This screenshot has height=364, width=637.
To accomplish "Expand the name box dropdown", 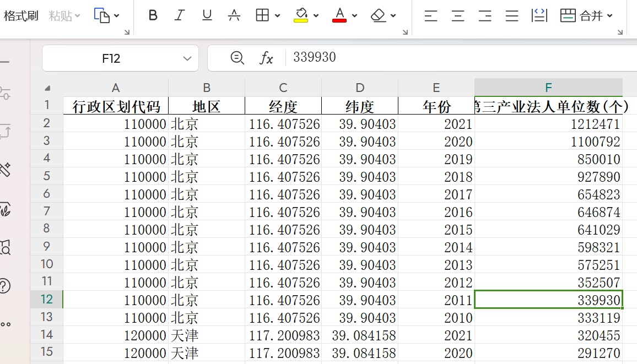I will click(187, 58).
